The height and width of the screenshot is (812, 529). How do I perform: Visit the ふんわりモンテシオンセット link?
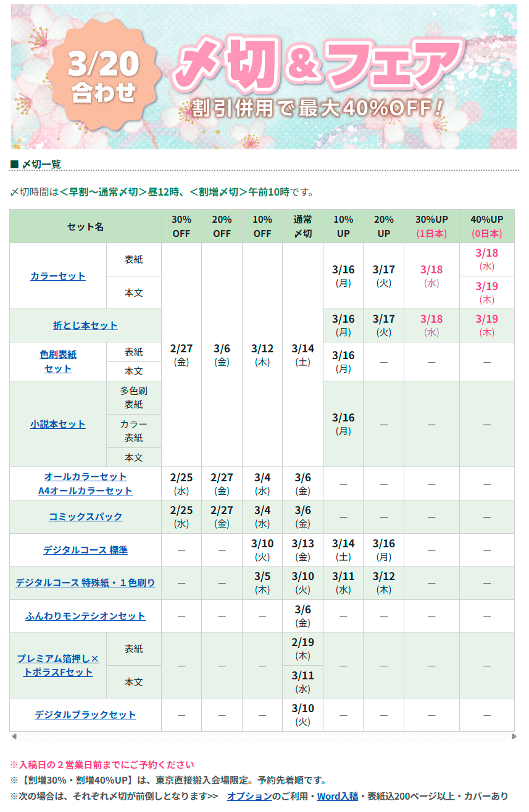tap(85, 616)
